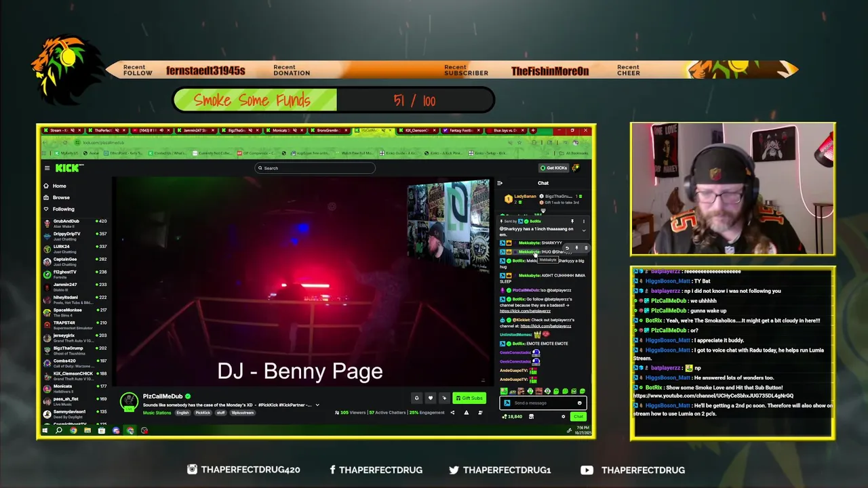Image resolution: width=868 pixels, height=488 pixels.
Task: Open DrippyDripTV channel
Action: click(75, 235)
